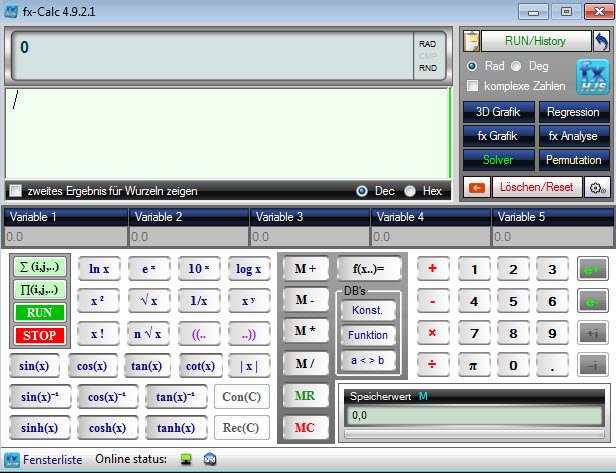The image size is (616, 473).
Task: Click the a < > b button
Action: point(368,360)
